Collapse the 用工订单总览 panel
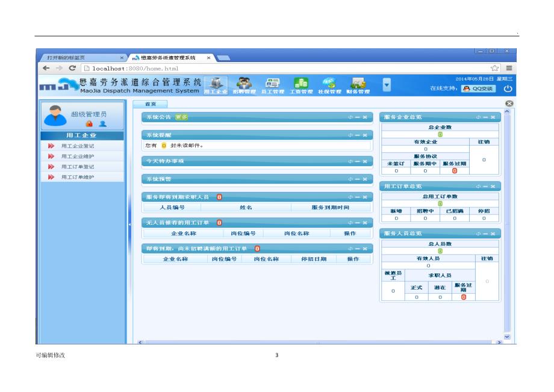Viewport: 554px width, 392px height. (485, 187)
